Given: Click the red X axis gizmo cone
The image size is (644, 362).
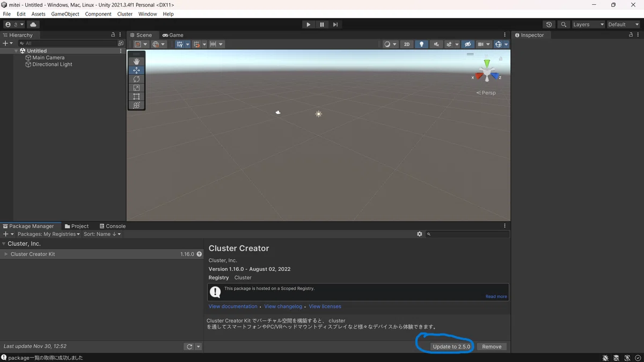Looking at the screenshot, I should 479,77.
